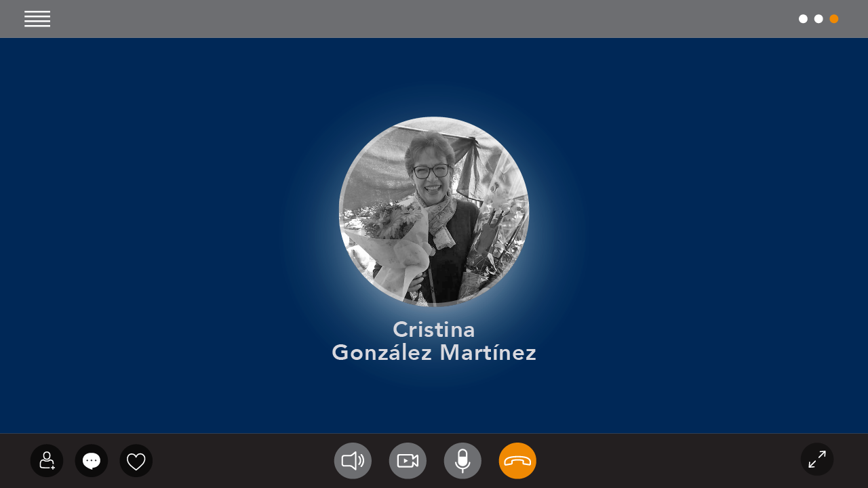Open the chat speech bubble

click(92, 461)
